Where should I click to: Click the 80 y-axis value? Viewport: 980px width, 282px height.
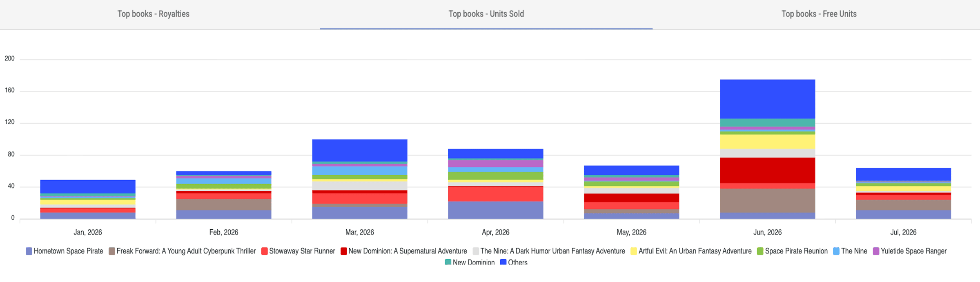(10, 154)
